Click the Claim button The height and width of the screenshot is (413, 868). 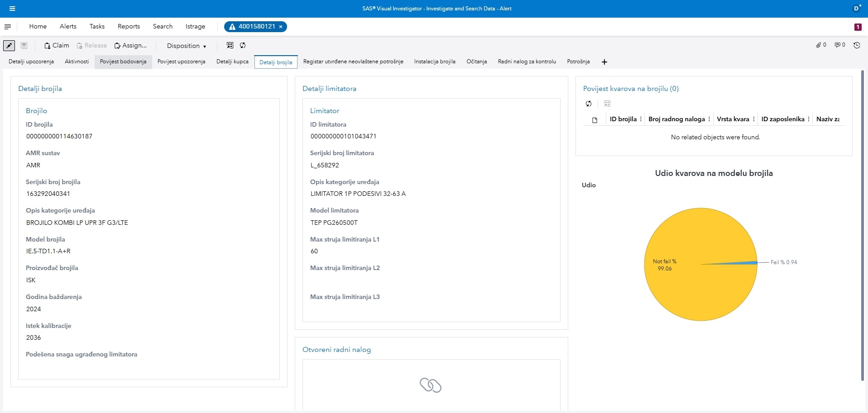(57, 46)
